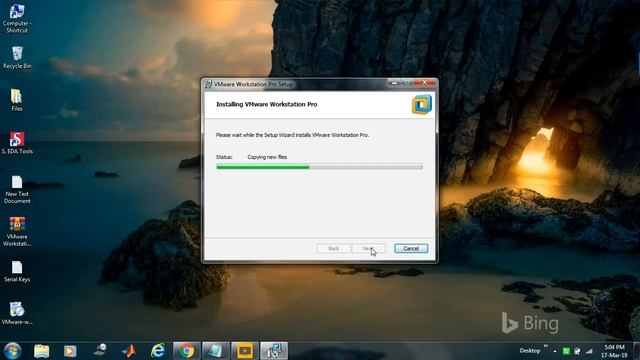The image size is (640, 360).
Task: Click the green tray status icon
Action: [x=566, y=351]
